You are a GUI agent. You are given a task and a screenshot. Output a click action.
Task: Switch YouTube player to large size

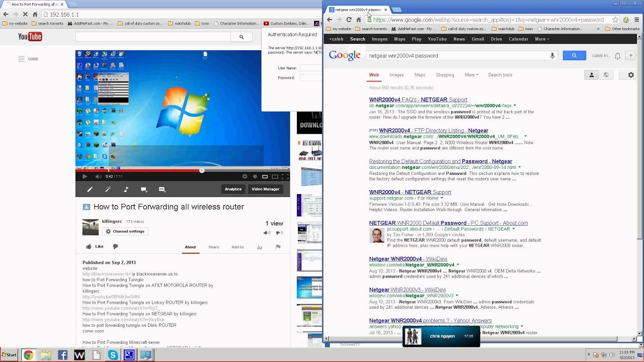point(275,176)
